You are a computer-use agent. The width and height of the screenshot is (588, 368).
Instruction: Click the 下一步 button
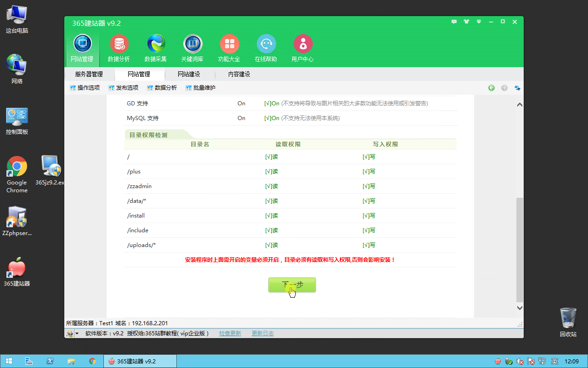point(292,285)
